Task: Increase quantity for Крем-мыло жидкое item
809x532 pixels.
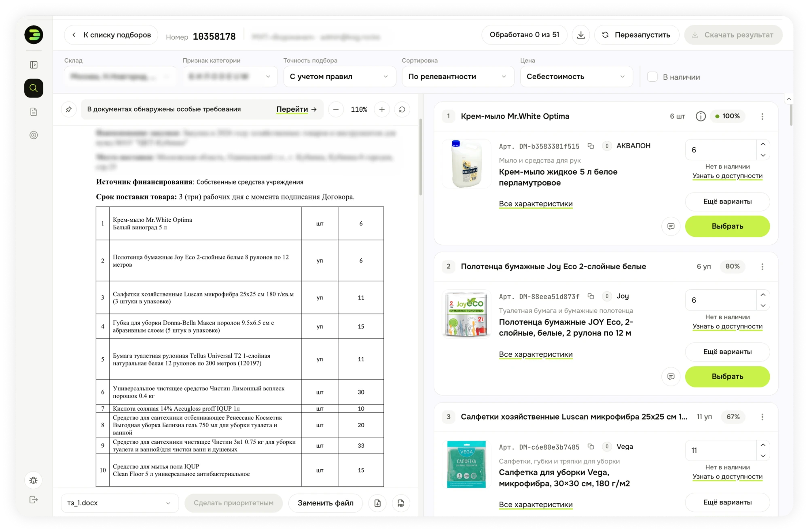Action: [763, 144]
